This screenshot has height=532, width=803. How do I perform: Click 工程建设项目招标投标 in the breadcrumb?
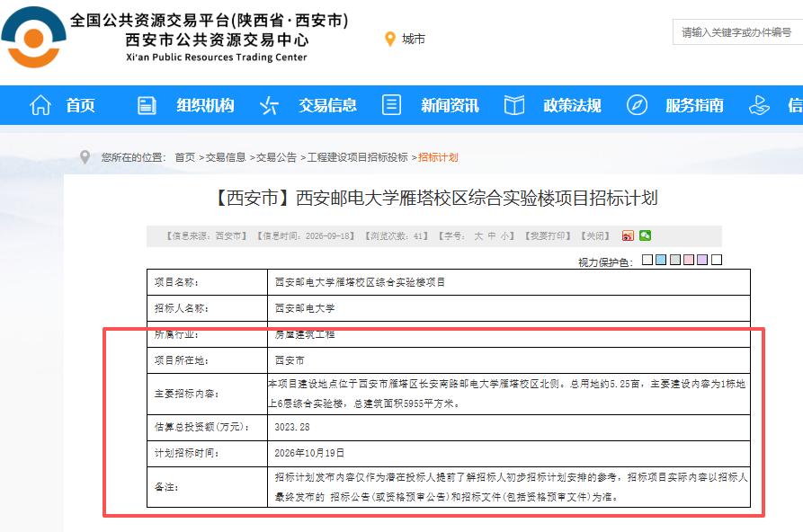pos(358,157)
